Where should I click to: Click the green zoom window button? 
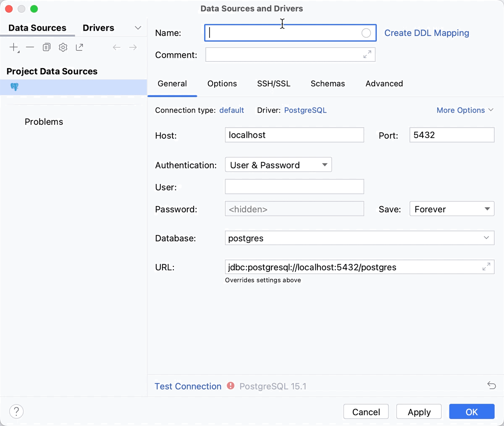[34, 8]
